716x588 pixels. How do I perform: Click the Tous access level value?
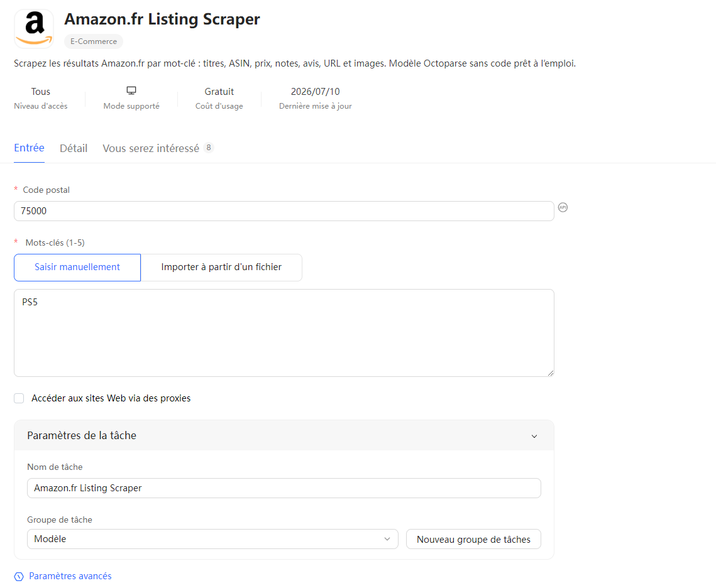click(x=41, y=92)
